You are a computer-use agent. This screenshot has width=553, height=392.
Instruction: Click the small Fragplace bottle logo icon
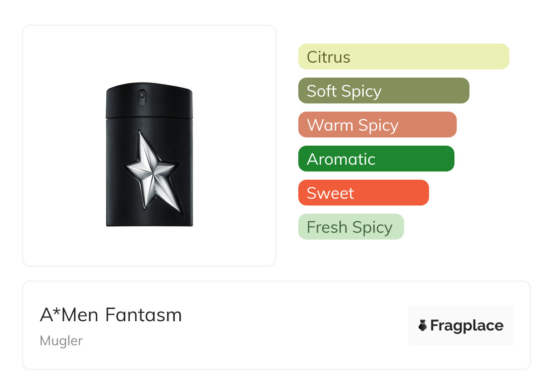coord(423,325)
